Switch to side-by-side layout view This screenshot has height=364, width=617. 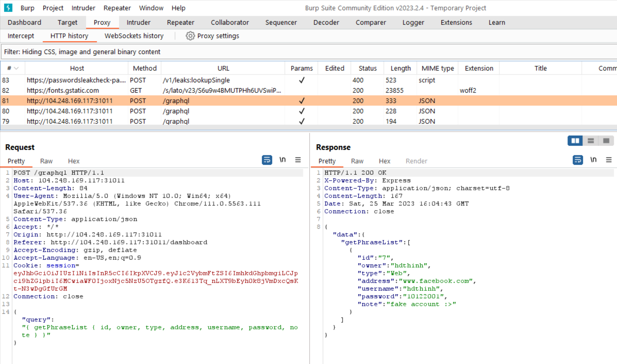(x=575, y=141)
